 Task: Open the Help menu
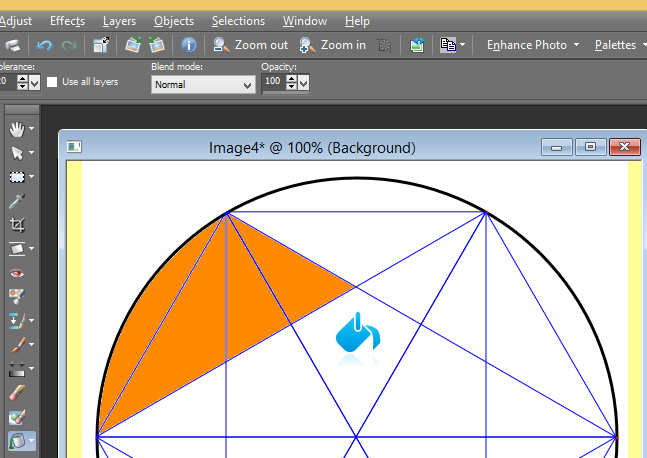coord(357,21)
